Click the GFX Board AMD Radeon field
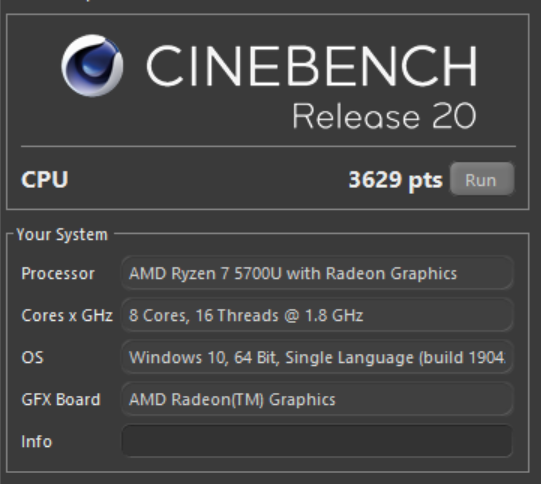Screen dimensions: 541x484 pyautogui.click(x=317, y=399)
